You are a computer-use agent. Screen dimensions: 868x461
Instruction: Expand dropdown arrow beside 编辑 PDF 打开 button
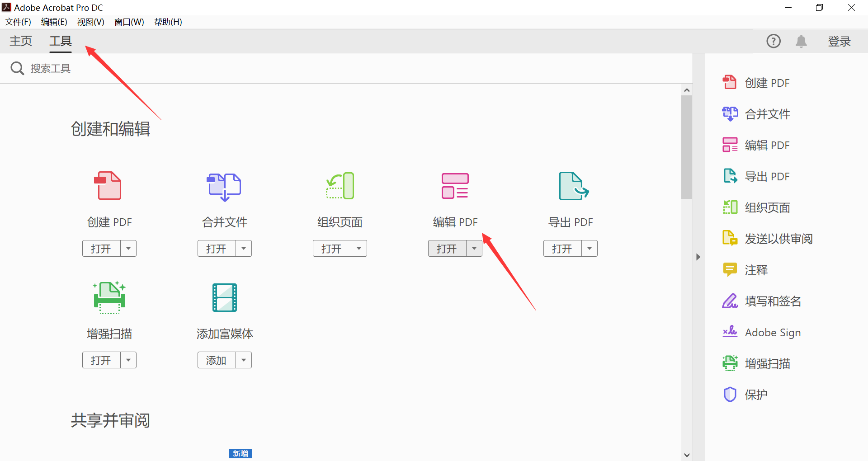tap(474, 249)
